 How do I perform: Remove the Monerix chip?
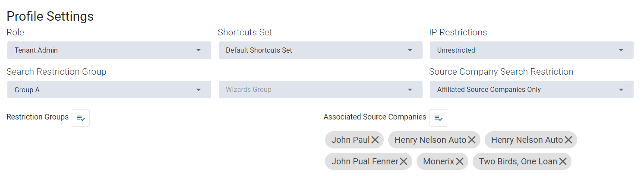[460, 161]
